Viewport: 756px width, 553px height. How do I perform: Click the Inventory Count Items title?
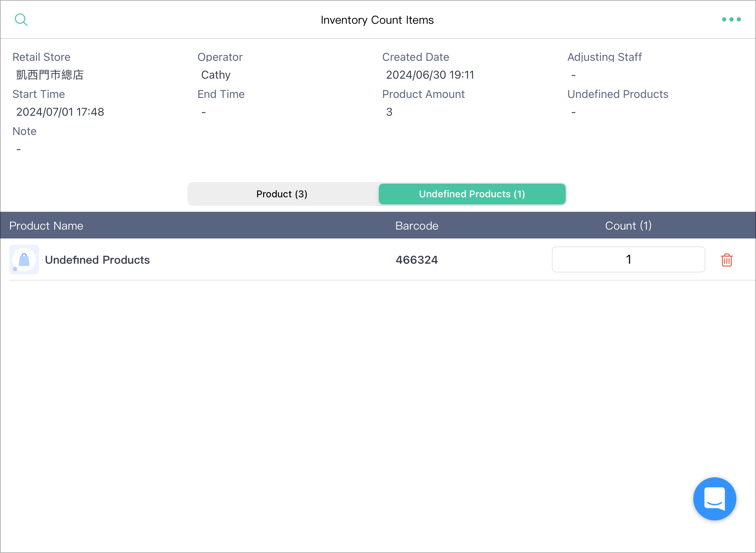click(x=377, y=20)
